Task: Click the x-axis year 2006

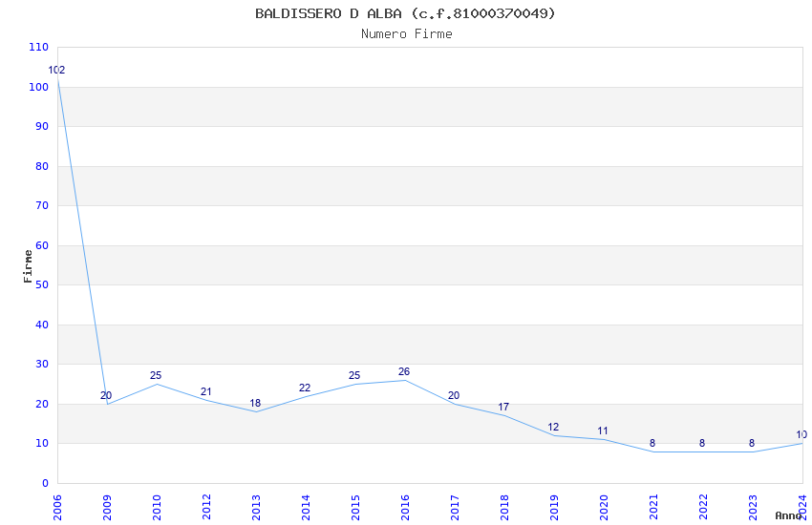Action: pos(57,508)
